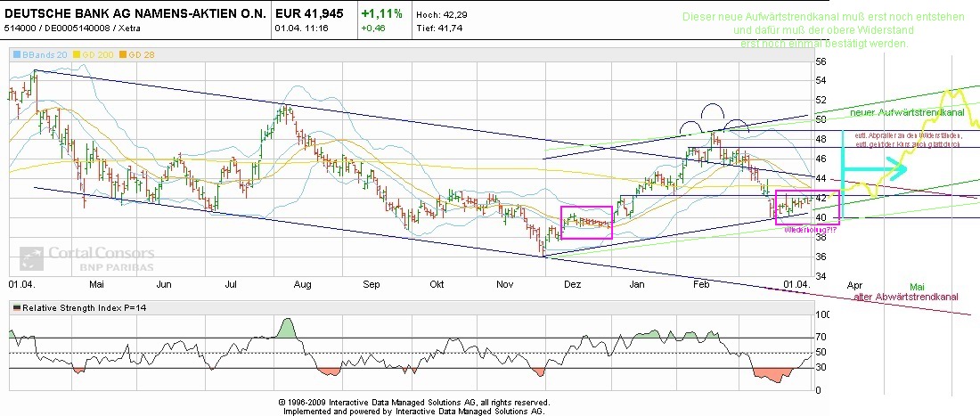Click the BBands 20 legend color square
980x416 pixels.
tap(16, 55)
